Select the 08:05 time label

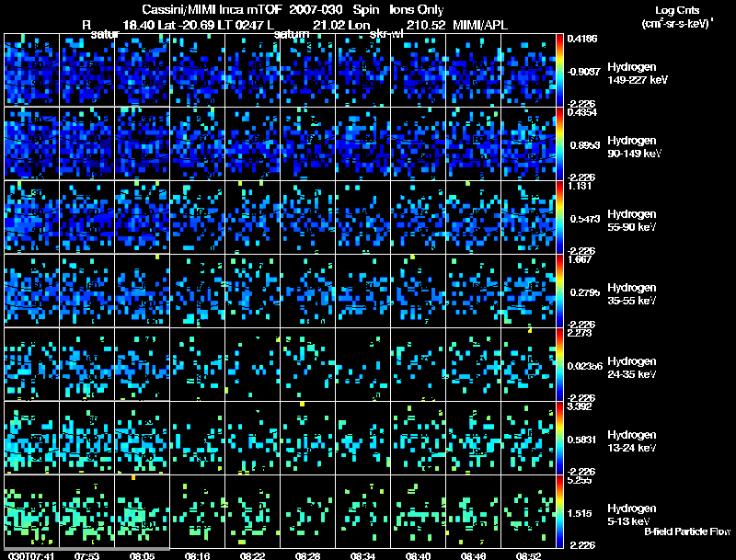pos(143,555)
